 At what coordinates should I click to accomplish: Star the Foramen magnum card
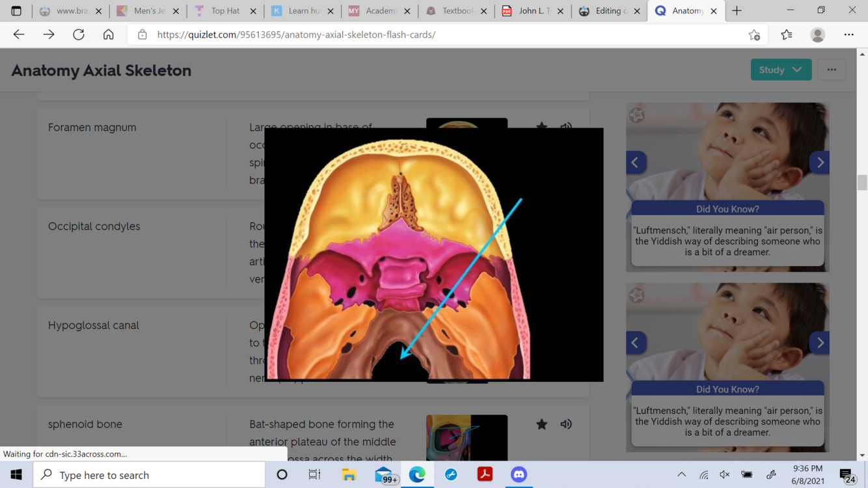541,127
